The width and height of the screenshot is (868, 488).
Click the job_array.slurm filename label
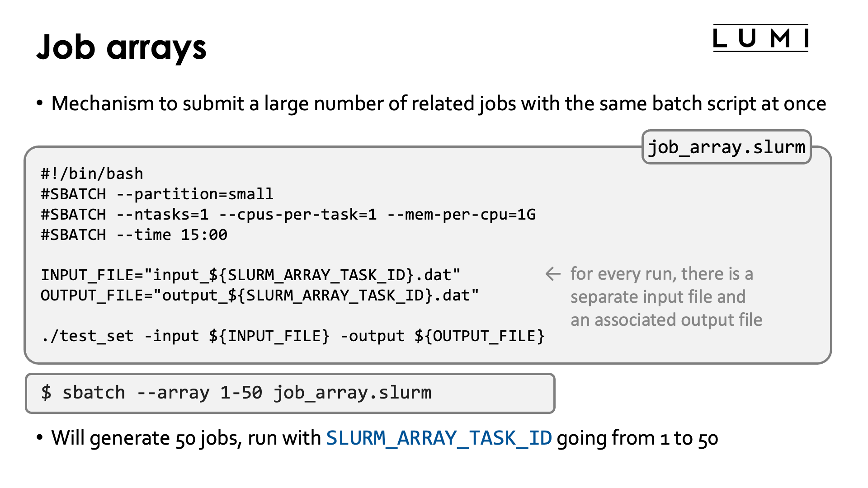click(x=726, y=147)
